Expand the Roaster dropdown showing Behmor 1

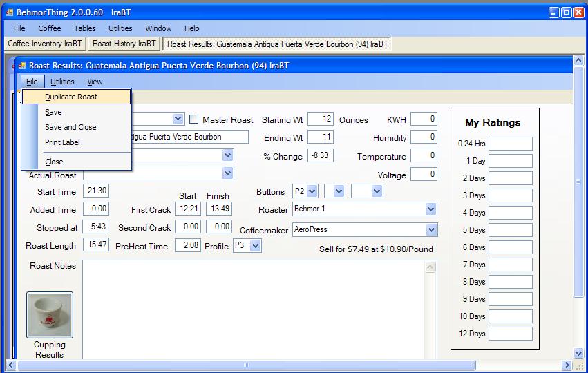pyautogui.click(x=431, y=209)
